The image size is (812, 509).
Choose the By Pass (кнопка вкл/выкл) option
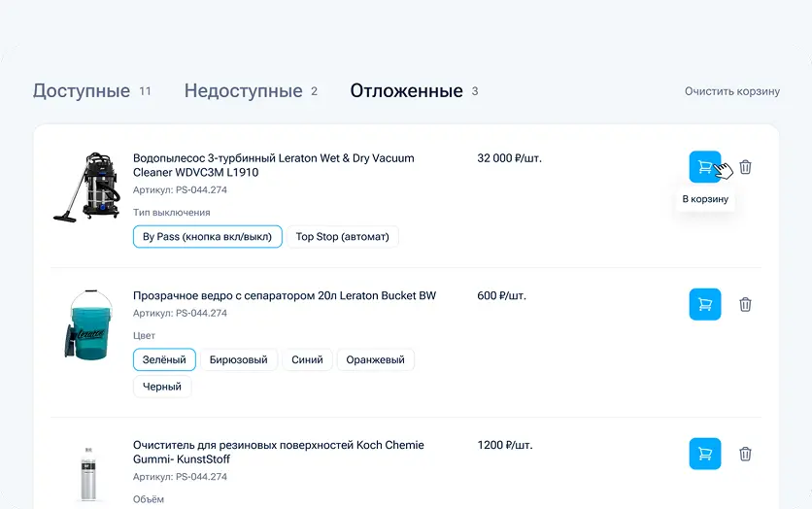click(x=207, y=237)
